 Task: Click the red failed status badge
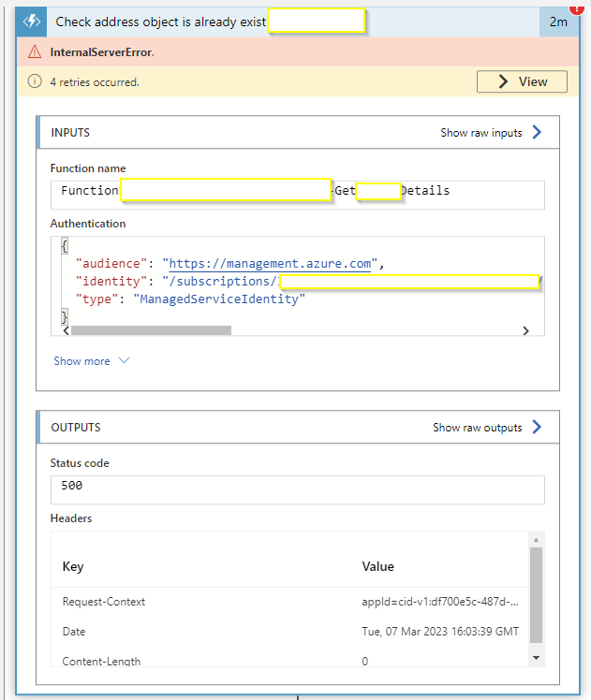tap(577, 9)
